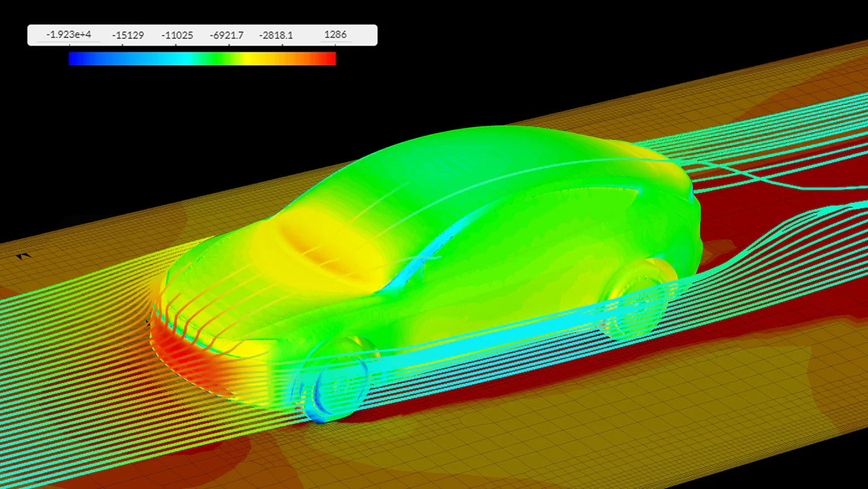This screenshot has height=489, width=868.
Task: Pick the green section of the color bar
Action: pos(214,58)
